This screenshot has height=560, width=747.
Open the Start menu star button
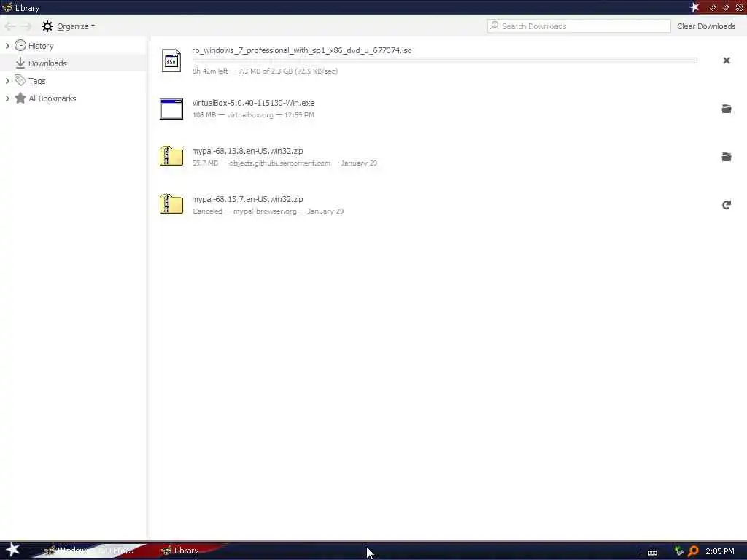tap(12, 550)
